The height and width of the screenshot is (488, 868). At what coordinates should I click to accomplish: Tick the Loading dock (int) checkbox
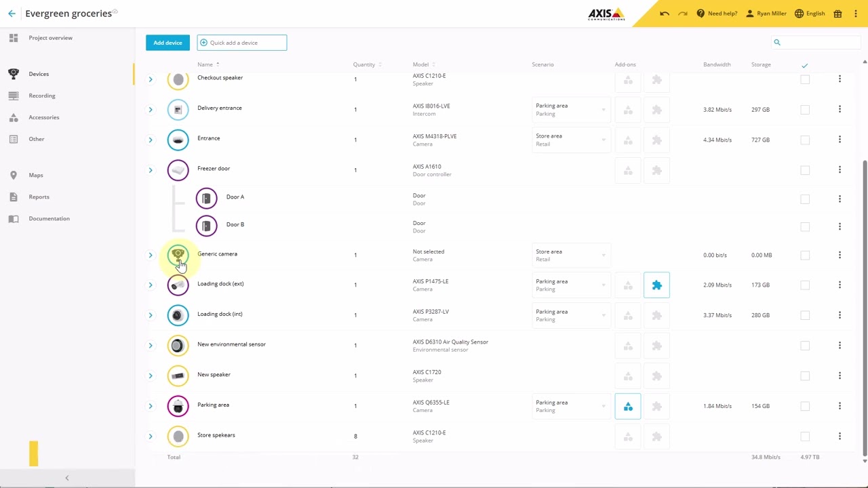(x=805, y=315)
